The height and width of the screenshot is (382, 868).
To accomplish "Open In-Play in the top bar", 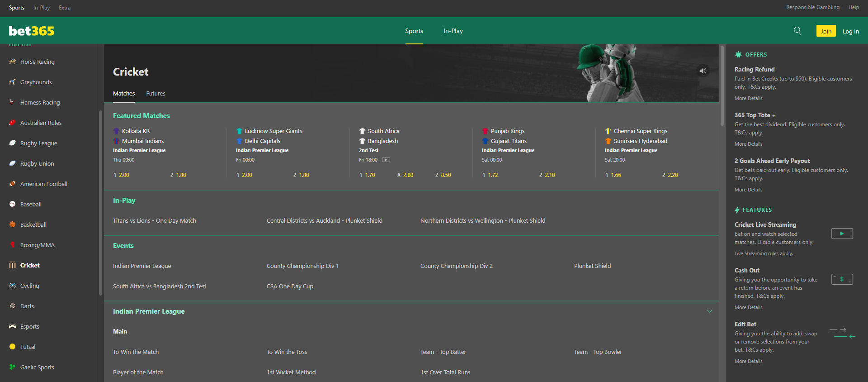I will click(42, 8).
